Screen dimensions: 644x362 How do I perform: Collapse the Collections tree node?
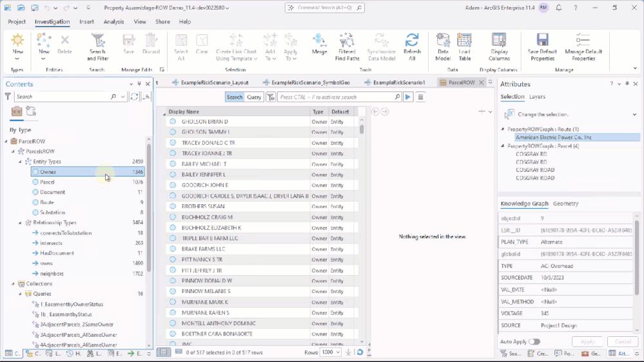13,283
